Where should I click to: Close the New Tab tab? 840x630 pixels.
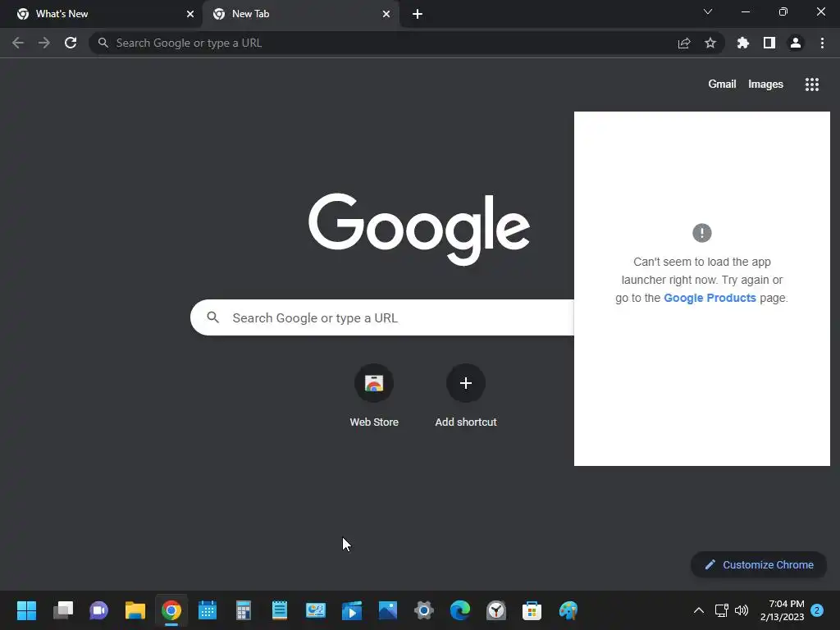pos(386,14)
